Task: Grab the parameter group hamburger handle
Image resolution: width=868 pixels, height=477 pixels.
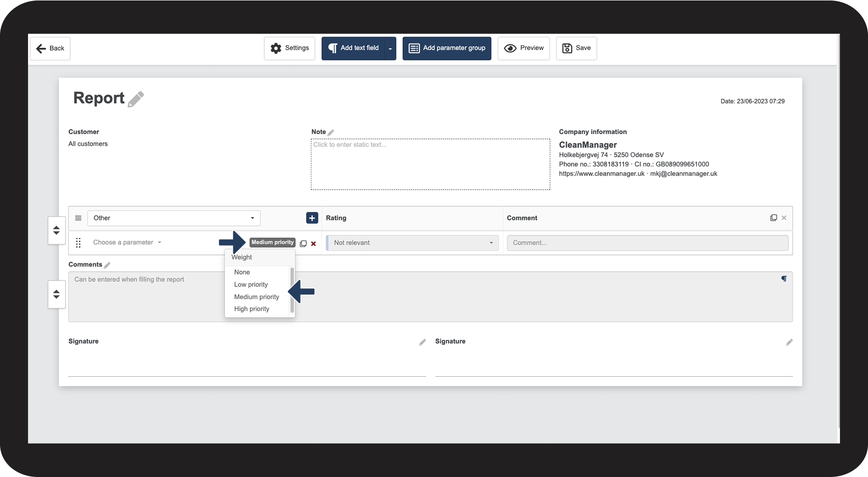Action: pos(78,218)
